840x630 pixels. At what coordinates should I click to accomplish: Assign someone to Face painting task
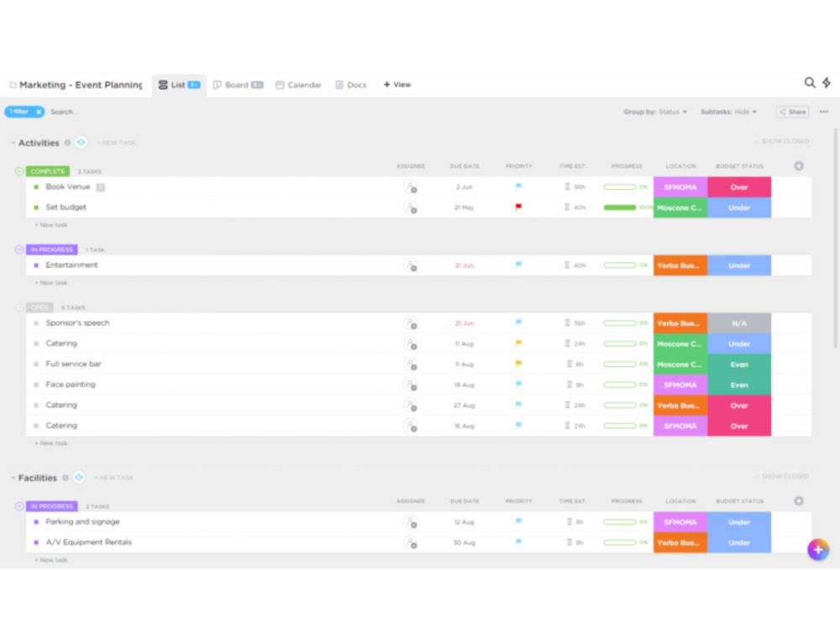[x=411, y=385]
